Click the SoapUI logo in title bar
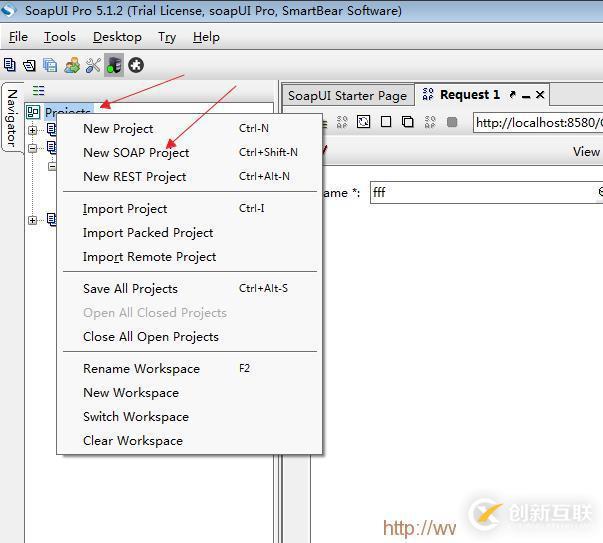The height and width of the screenshot is (543, 603). pos(8,10)
